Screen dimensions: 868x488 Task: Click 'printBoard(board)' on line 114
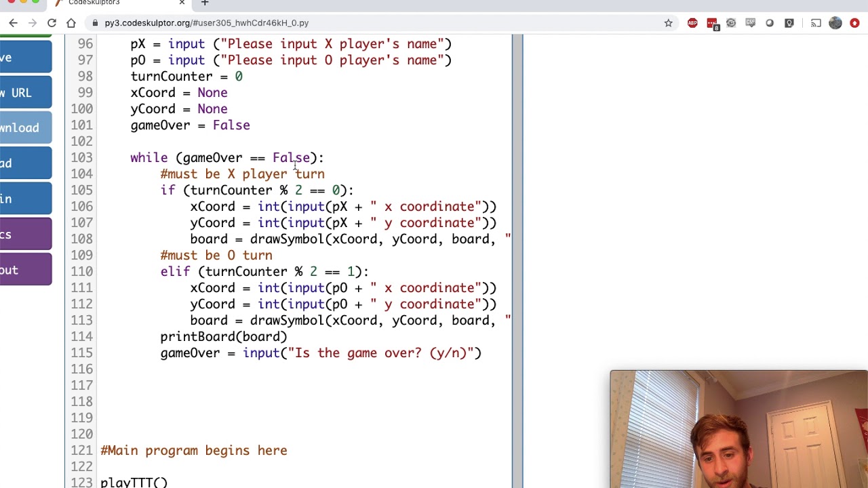224,337
